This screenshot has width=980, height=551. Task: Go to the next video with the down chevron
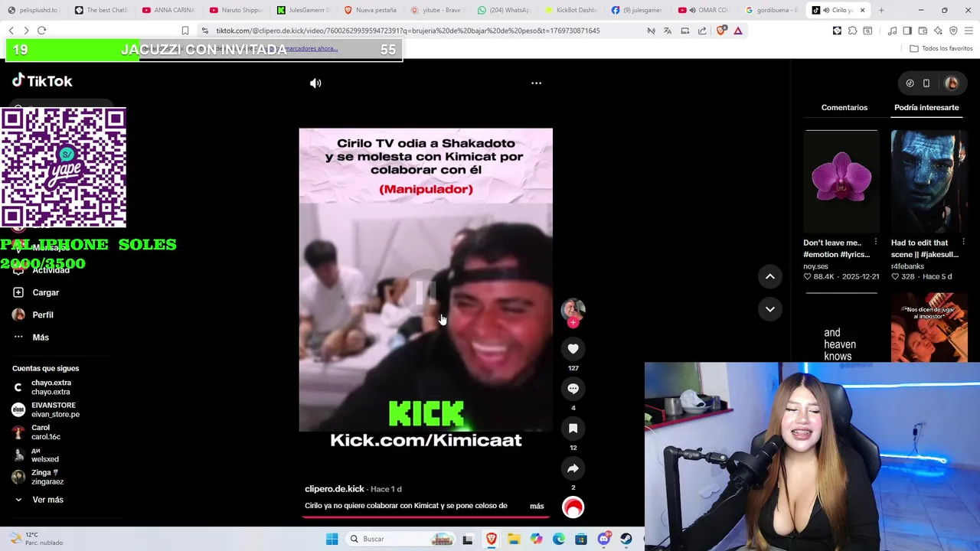pyautogui.click(x=770, y=309)
